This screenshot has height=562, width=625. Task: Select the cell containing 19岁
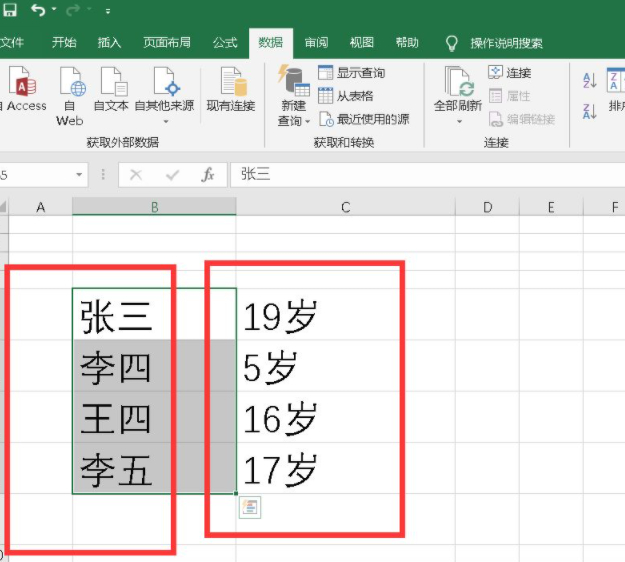point(346,314)
